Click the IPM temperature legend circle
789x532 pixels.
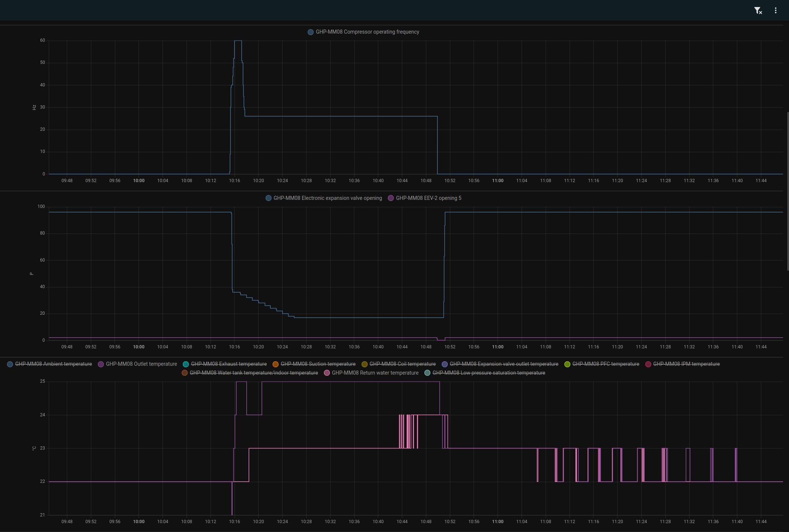tap(648, 364)
